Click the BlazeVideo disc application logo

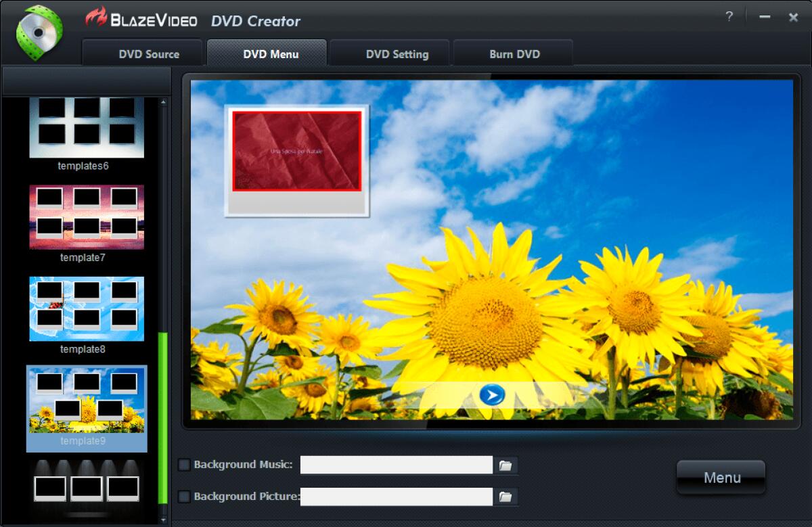point(41,30)
